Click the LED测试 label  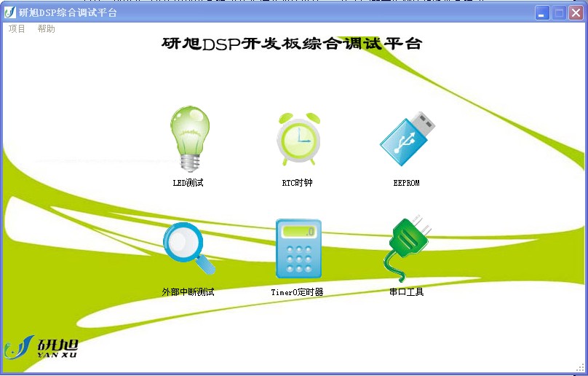click(188, 183)
